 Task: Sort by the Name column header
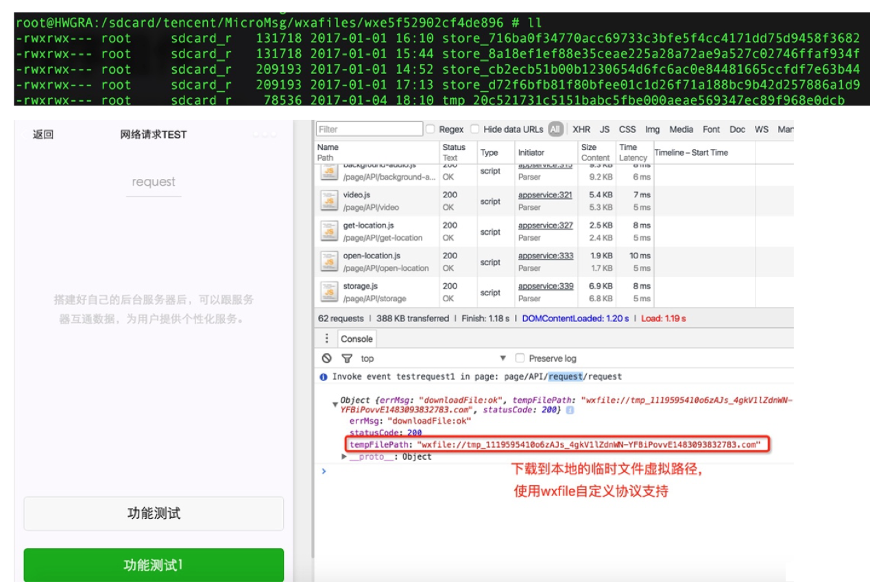click(x=377, y=152)
